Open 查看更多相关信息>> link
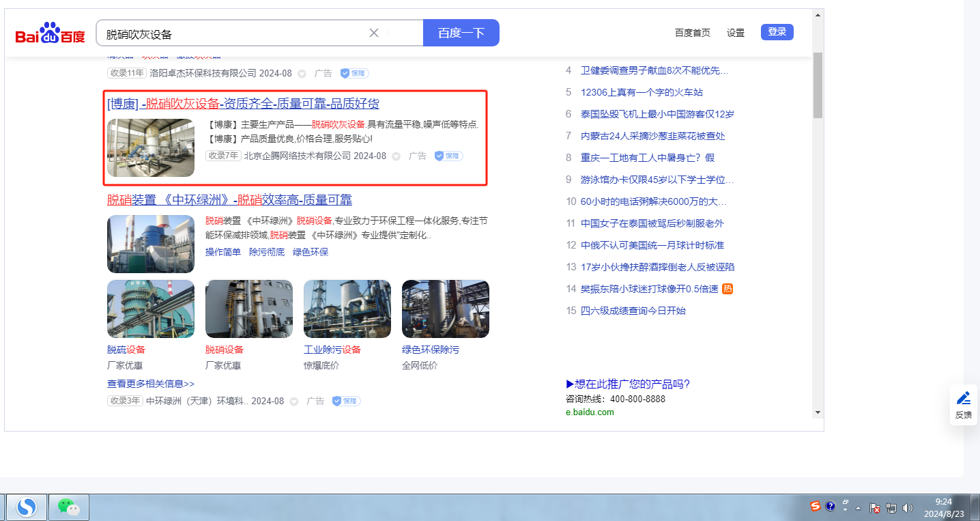The width and height of the screenshot is (980, 521). (x=151, y=384)
